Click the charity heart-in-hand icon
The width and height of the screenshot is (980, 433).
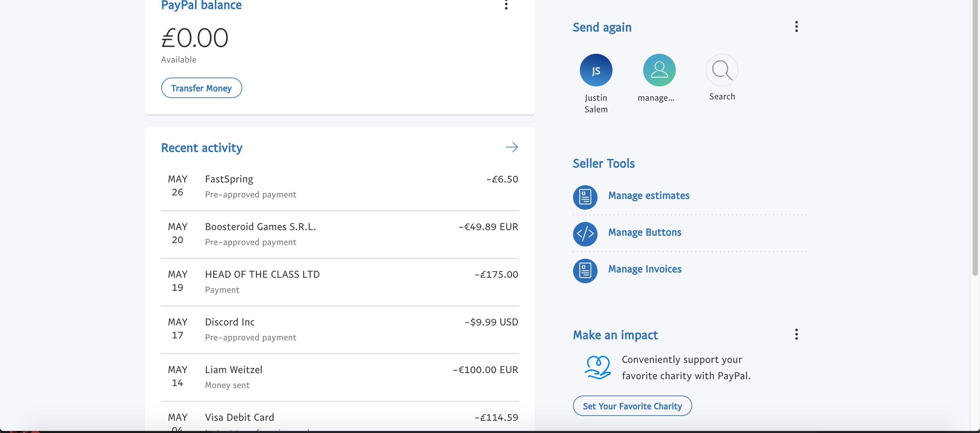(x=597, y=367)
